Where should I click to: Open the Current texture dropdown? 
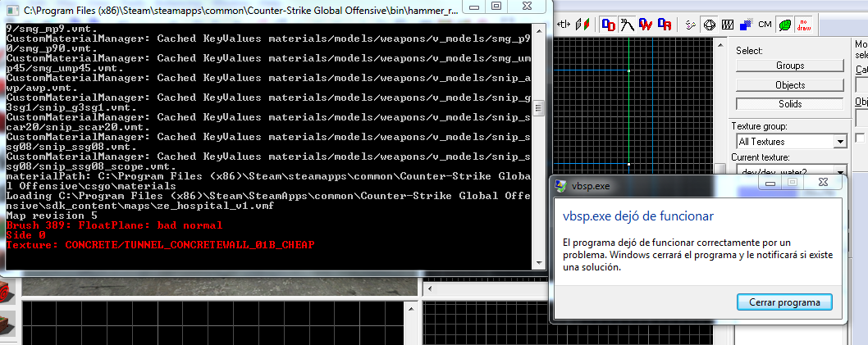839,170
